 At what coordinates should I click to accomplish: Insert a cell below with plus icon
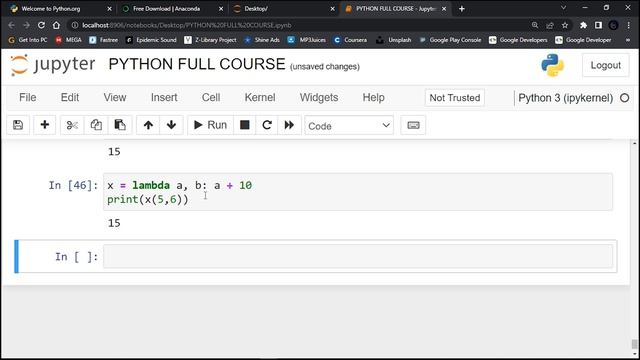(x=44, y=125)
